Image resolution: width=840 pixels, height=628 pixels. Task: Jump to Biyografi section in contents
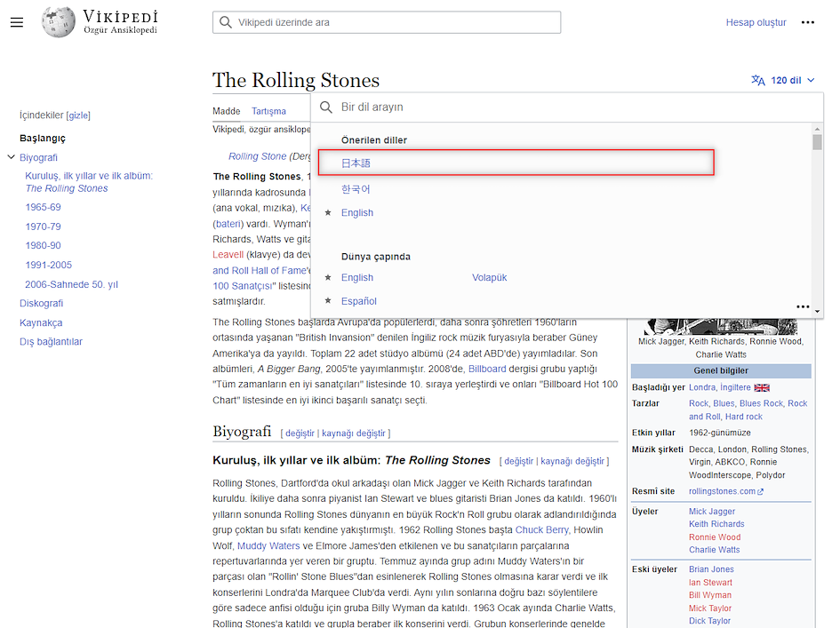tap(38, 157)
